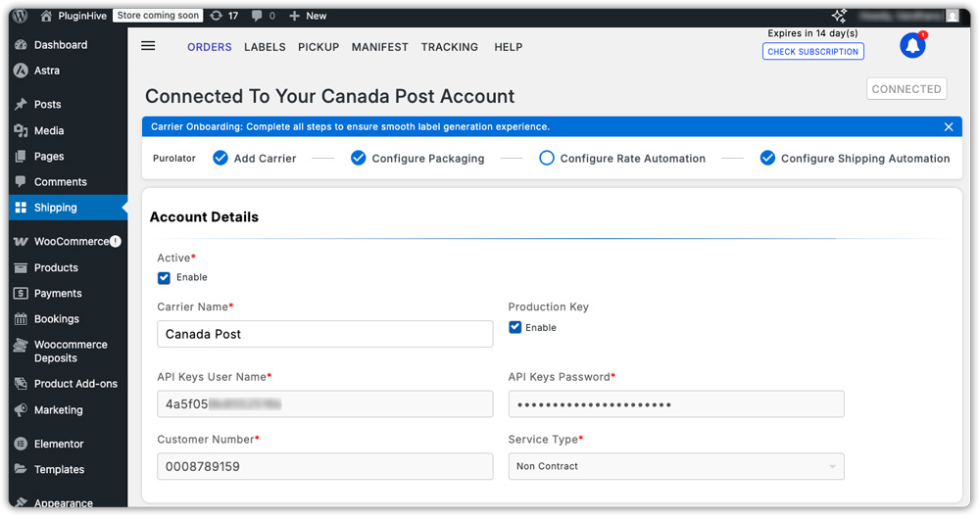Click the CONNECTED button
This screenshot has height=518, width=980.
[906, 89]
